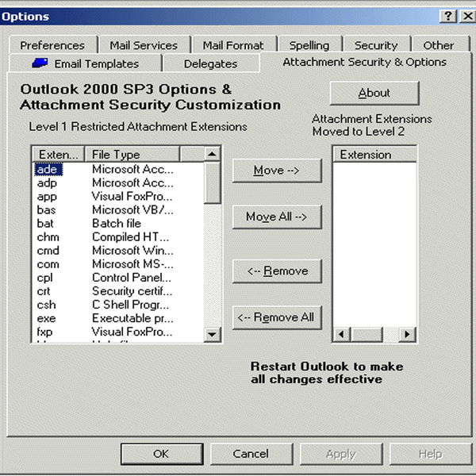The image size is (476, 476).
Task: Open the Email Templates tab
Action: (x=85, y=63)
